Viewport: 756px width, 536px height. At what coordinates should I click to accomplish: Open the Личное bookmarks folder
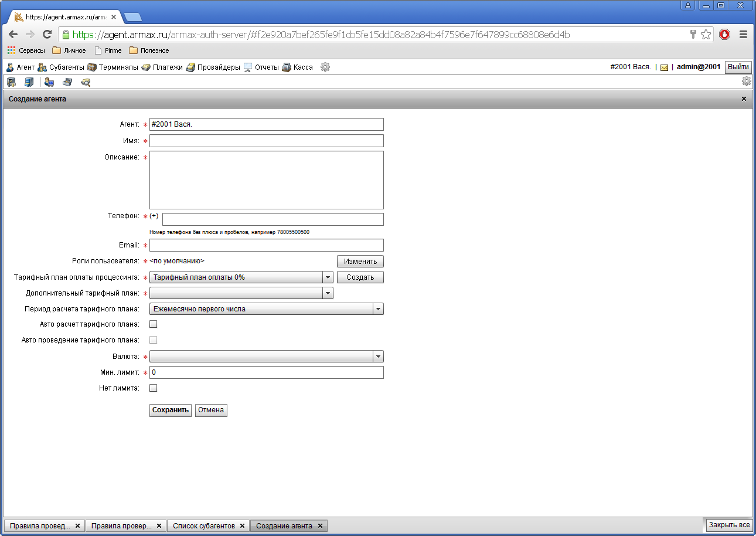pyautogui.click(x=69, y=50)
